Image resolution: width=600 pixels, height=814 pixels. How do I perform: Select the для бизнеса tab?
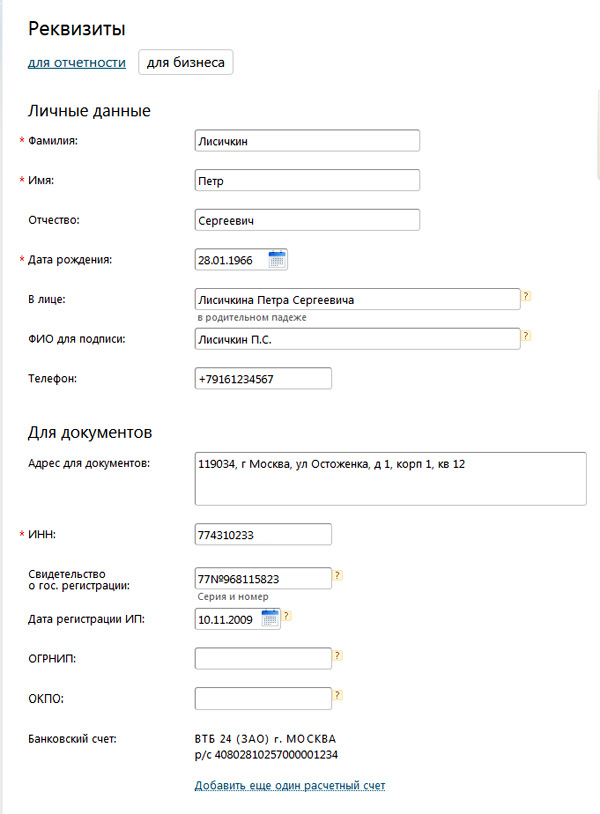(x=186, y=63)
